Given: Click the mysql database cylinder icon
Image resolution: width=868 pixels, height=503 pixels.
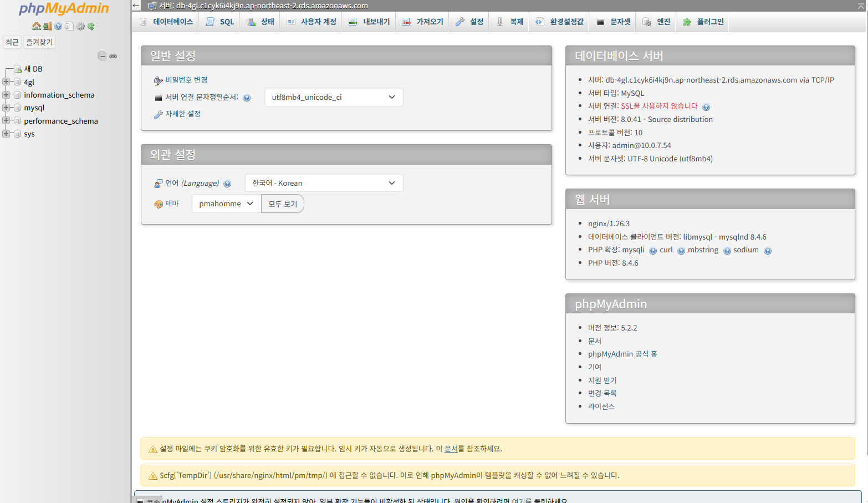Looking at the screenshot, I should click(x=17, y=108).
